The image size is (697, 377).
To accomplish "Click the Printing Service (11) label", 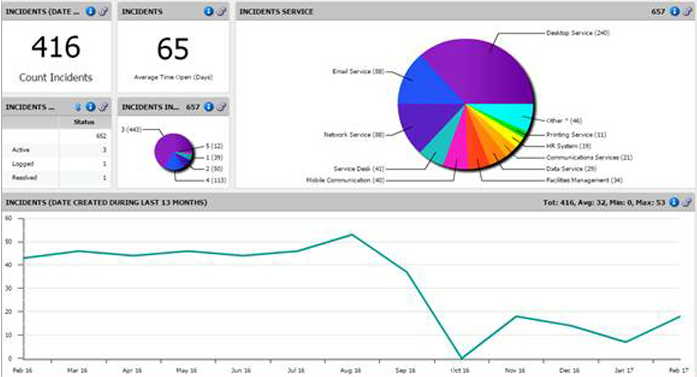I will point(576,135).
